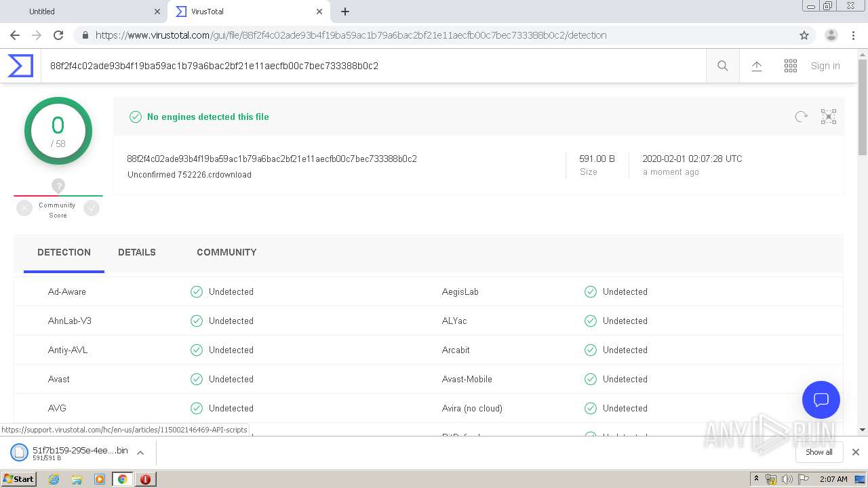Screen dimensions: 868x488
Task: Open Internet Explorer from the taskbar
Action: tap(54, 479)
